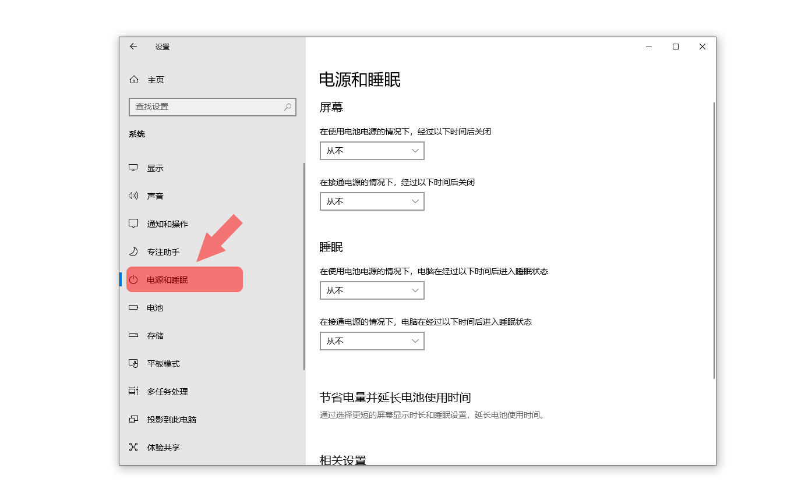Screen dimensions: 812x504
Task: Open 存储 settings in the sidebar
Action: point(155,336)
